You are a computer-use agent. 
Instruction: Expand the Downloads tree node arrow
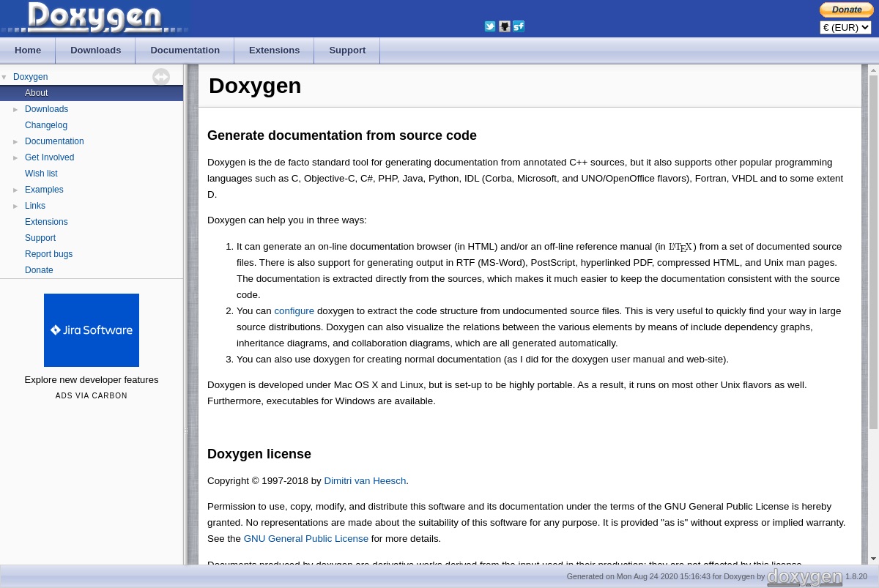(16, 109)
